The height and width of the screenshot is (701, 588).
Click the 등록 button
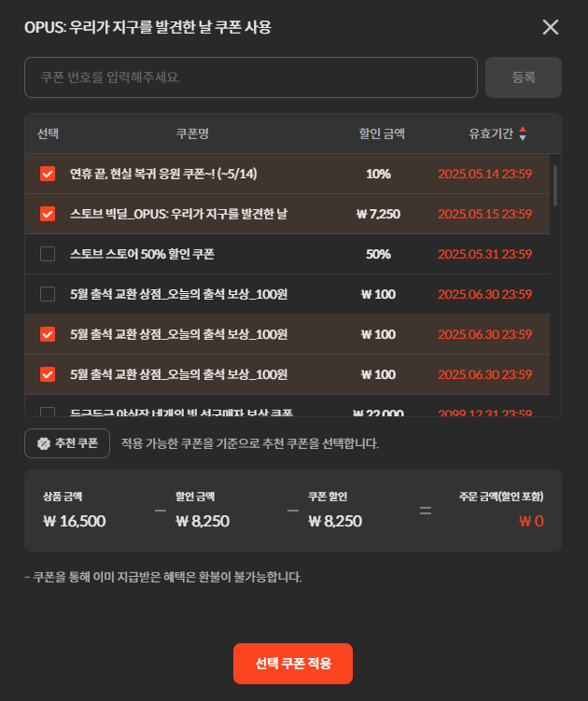(x=524, y=77)
